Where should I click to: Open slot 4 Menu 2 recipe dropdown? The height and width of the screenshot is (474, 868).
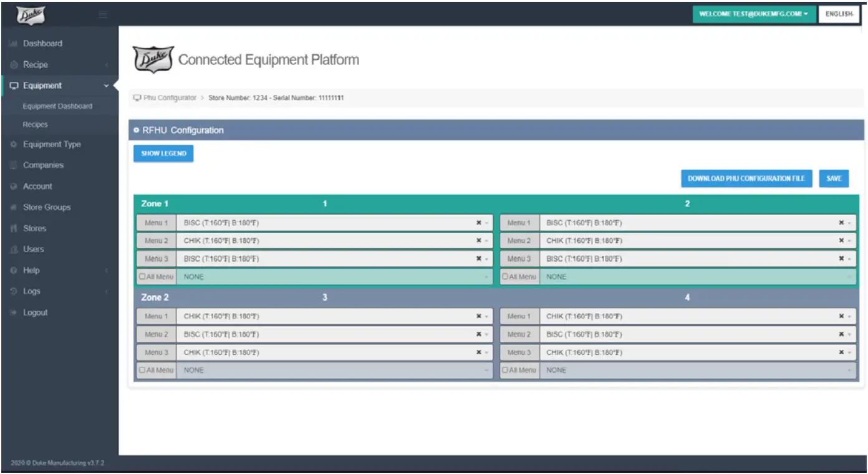tap(698, 334)
